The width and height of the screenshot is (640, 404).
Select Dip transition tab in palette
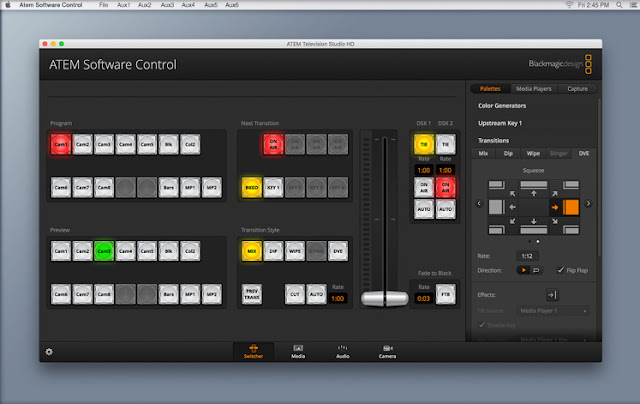tap(508, 153)
